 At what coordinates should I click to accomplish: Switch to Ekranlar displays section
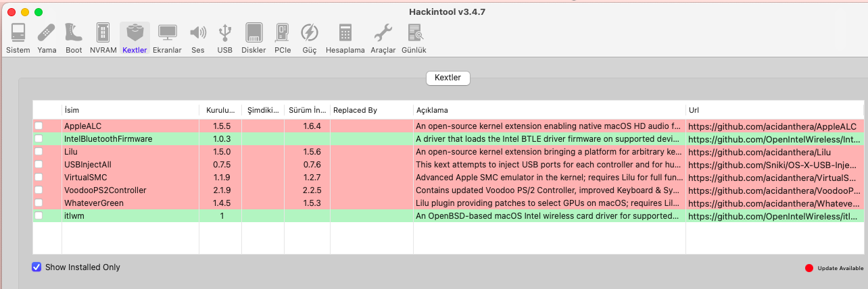[x=167, y=38]
